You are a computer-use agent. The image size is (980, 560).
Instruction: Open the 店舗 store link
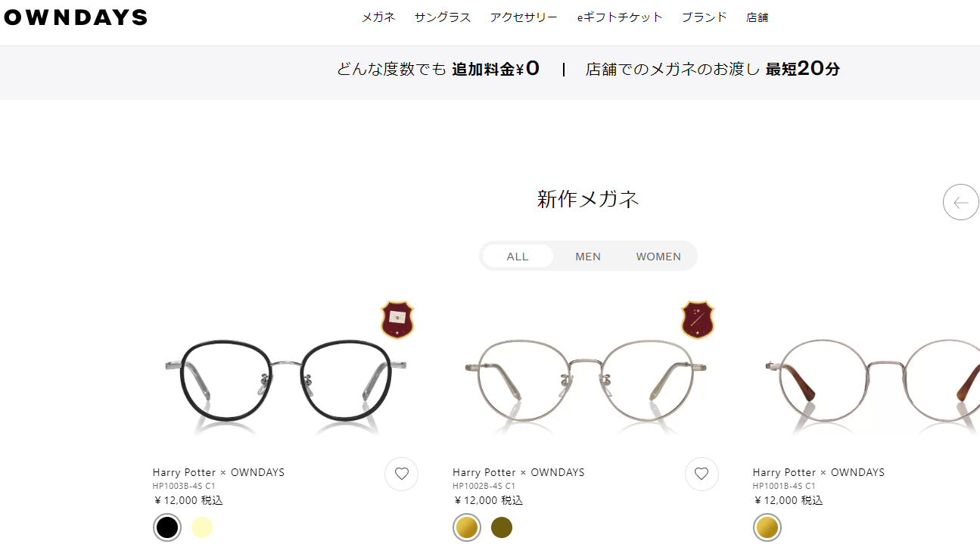(x=758, y=17)
